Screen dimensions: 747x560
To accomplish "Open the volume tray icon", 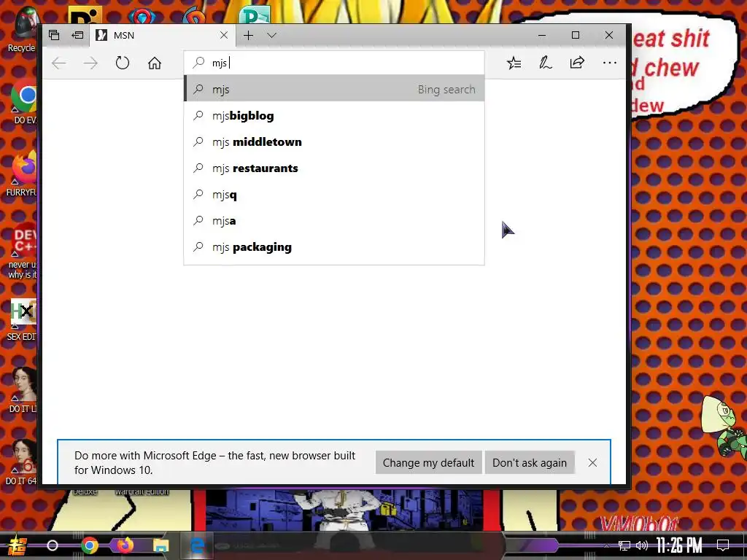I will pos(642,545).
